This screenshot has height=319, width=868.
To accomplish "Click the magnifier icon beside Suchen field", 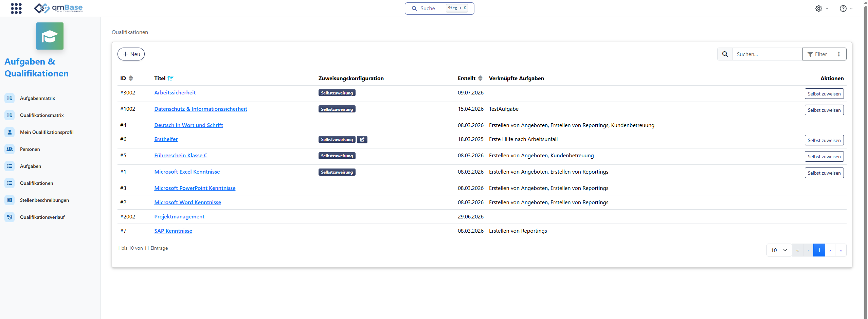I will click(725, 54).
